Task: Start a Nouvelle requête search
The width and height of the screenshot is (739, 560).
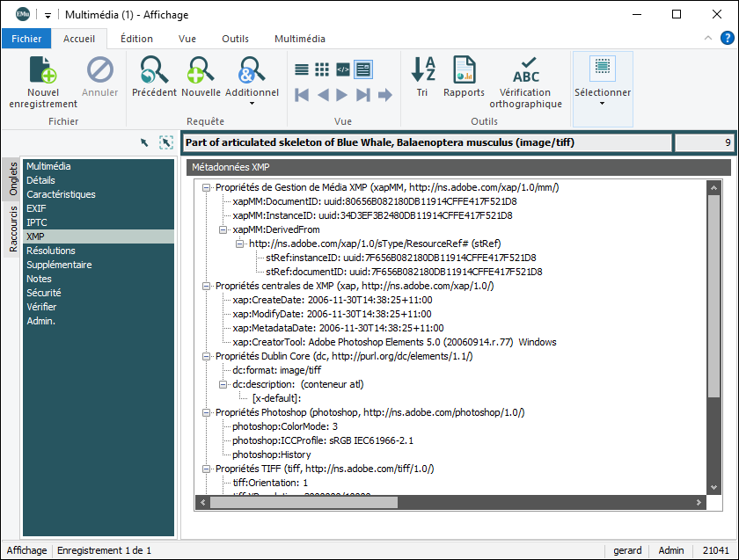Action: click(x=201, y=70)
